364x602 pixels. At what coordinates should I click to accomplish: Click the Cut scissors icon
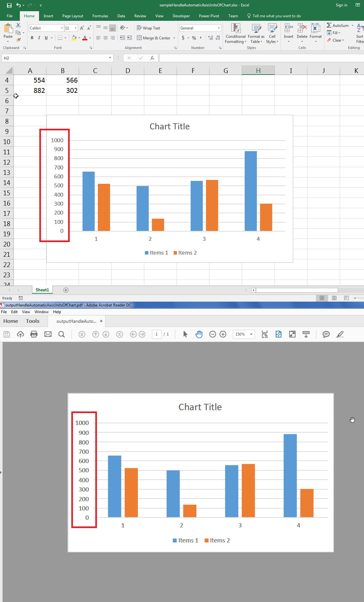point(18,25)
